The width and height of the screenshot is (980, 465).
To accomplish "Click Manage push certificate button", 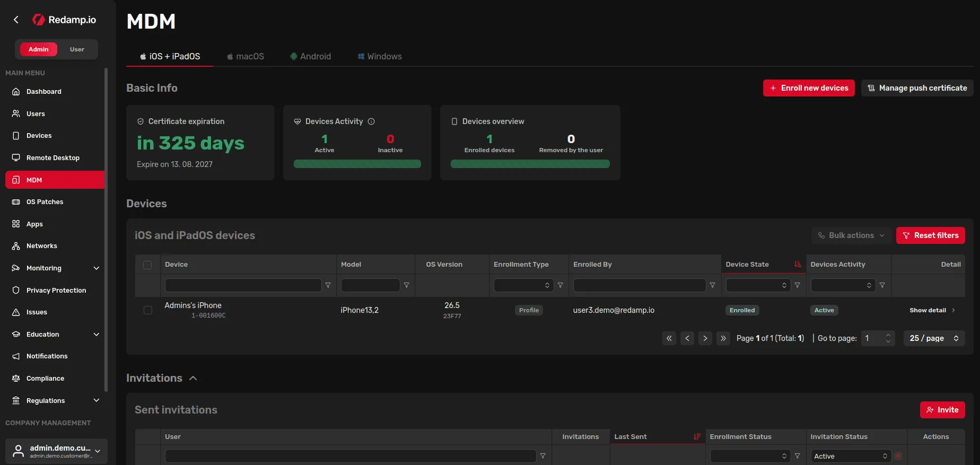I will click(x=917, y=88).
